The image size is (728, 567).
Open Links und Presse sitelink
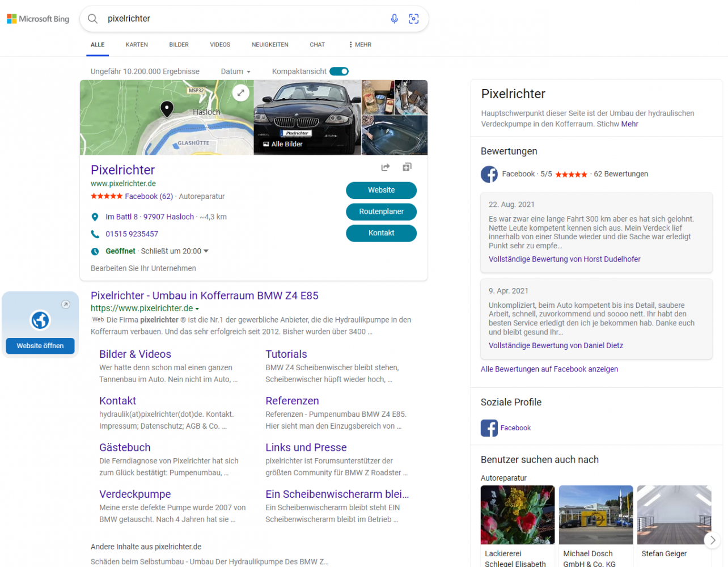(306, 448)
